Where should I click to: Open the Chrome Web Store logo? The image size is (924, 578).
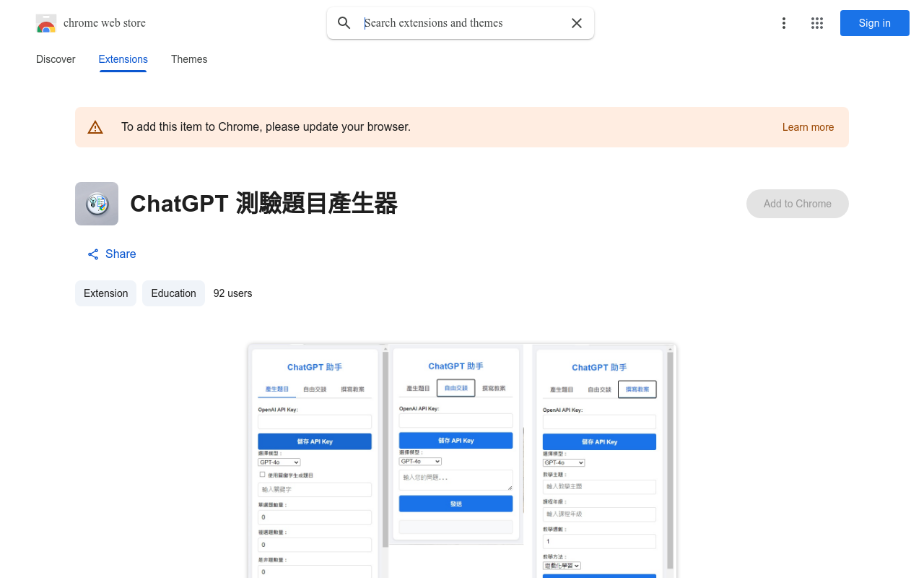[x=46, y=23]
